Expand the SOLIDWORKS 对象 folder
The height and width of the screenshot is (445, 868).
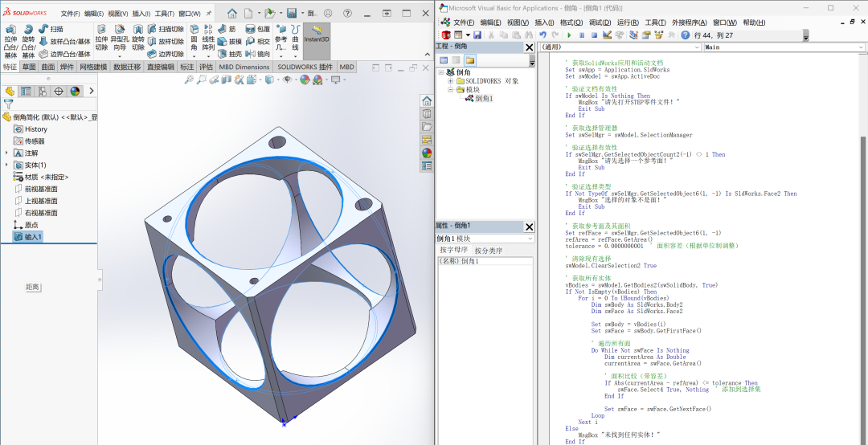pyautogui.click(x=451, y=81)
